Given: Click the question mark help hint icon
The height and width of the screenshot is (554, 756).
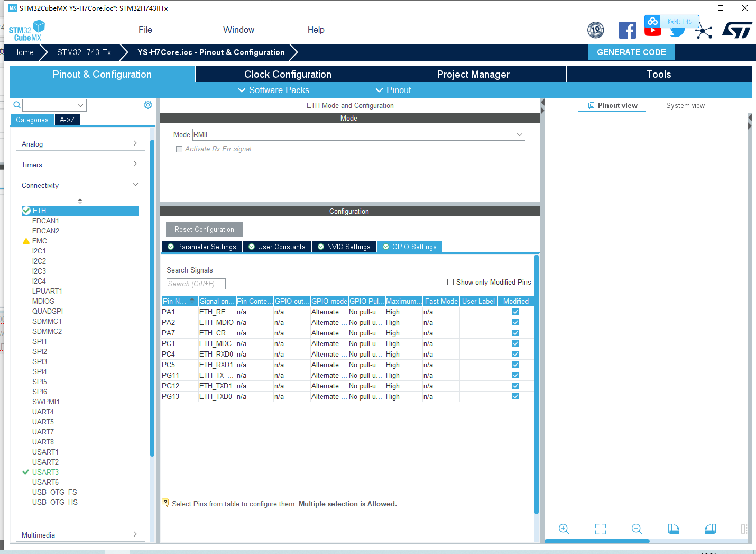Looking at the screenshot, I should (165, 503).
